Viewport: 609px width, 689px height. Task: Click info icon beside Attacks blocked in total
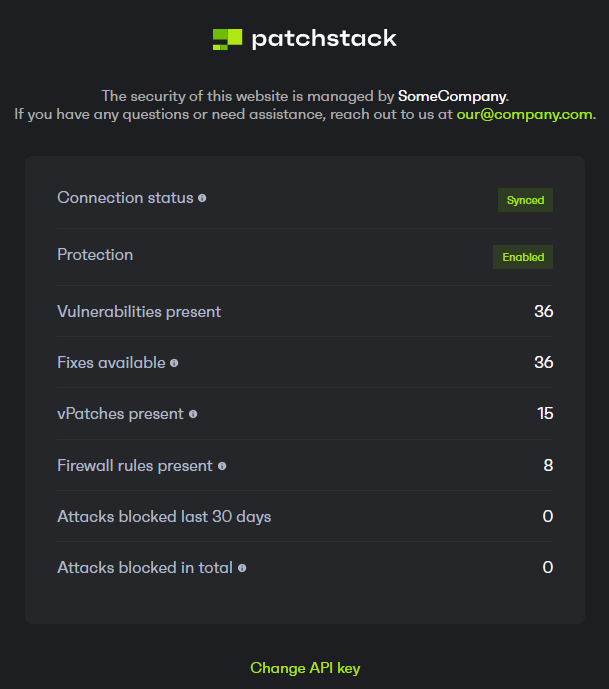click(242, 568)
